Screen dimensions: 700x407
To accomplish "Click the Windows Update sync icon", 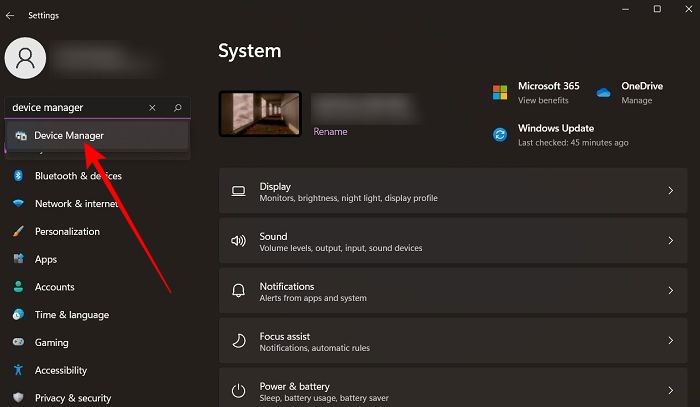I will (x=500, y=135).
